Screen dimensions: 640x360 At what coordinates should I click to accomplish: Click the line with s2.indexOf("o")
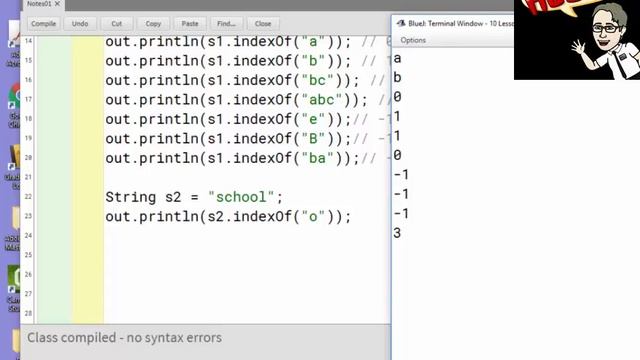(x=228, y=217)
